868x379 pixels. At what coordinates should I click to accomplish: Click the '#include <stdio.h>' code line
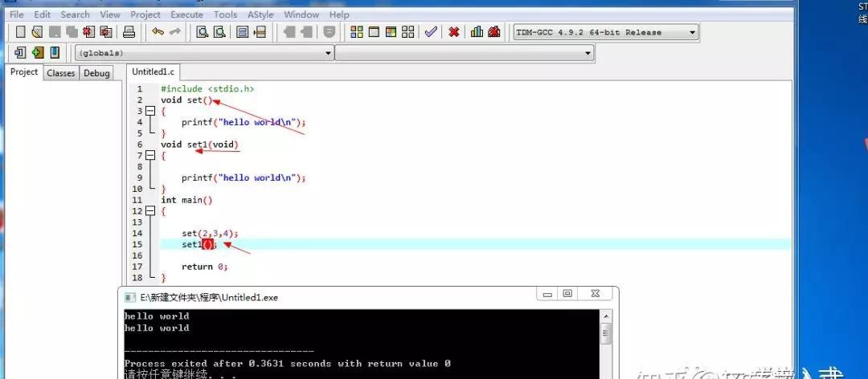(x=207, y=88)
